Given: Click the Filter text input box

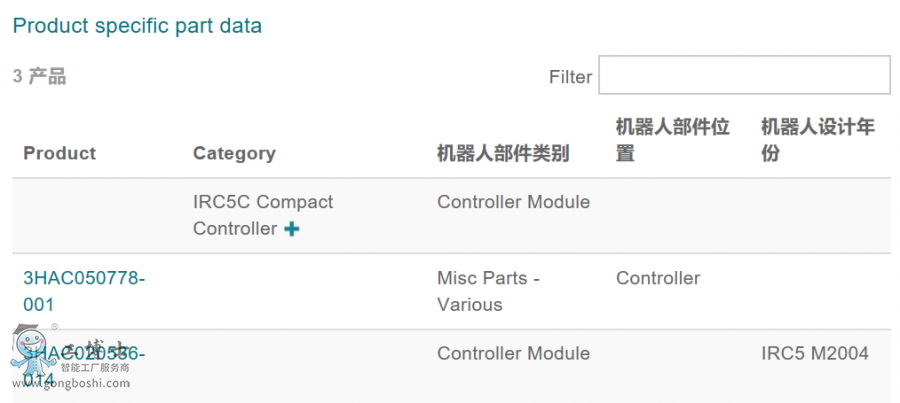Looking at the screenshot, I should [744, 76].
